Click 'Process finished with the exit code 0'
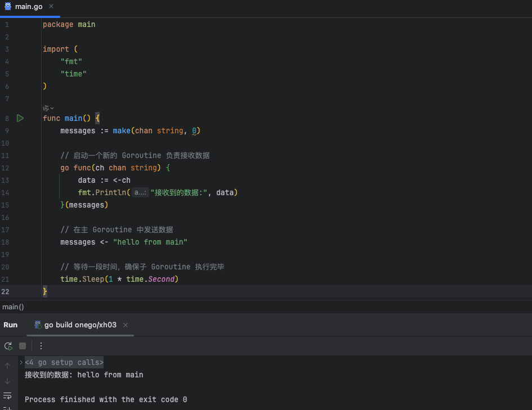The height and width of the screenshot is (410, 532). 106,399
